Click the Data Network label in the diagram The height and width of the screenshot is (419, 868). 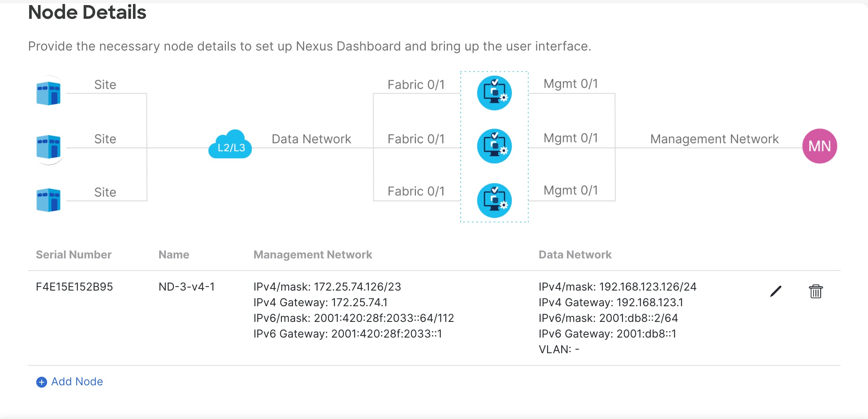pos(311,139)
